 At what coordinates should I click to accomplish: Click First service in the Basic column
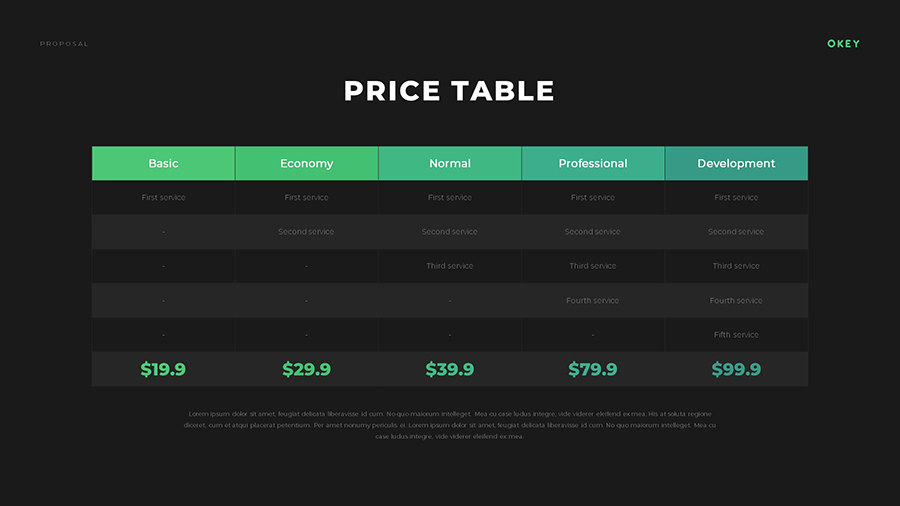(164, 198)
